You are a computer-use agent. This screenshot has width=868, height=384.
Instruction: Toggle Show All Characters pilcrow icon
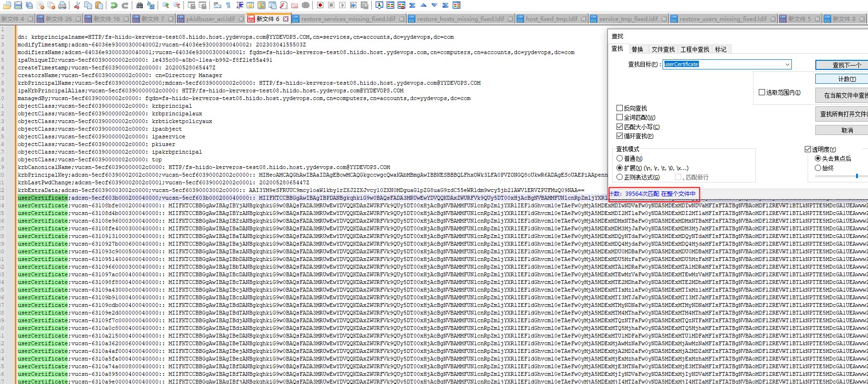[x=228, y=5]
